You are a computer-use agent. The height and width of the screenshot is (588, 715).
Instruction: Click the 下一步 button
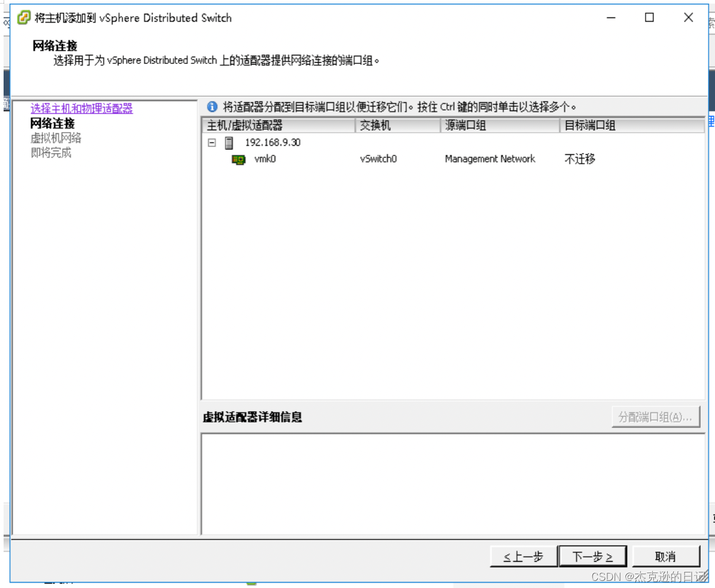pos(592,556)
